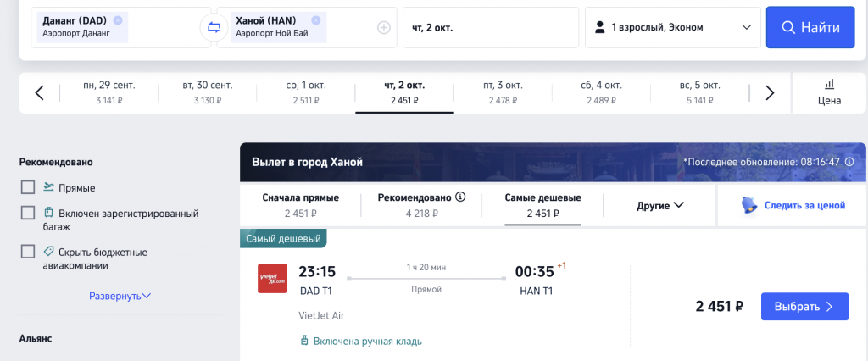This screenshot has height=361, width=868.
Task: Click the VietJet Air logo
Action: tap(272, 279)
